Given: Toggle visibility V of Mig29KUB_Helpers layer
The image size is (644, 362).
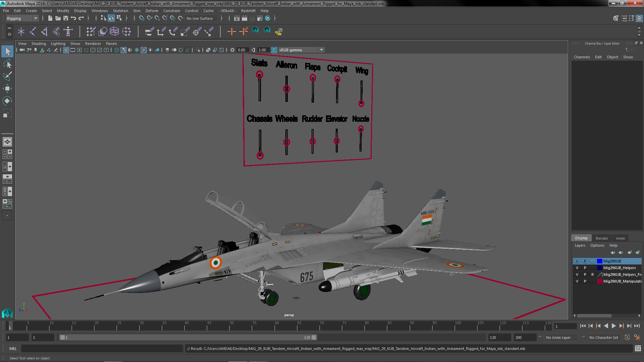Looking at the screenshot, I should (577, 268).
